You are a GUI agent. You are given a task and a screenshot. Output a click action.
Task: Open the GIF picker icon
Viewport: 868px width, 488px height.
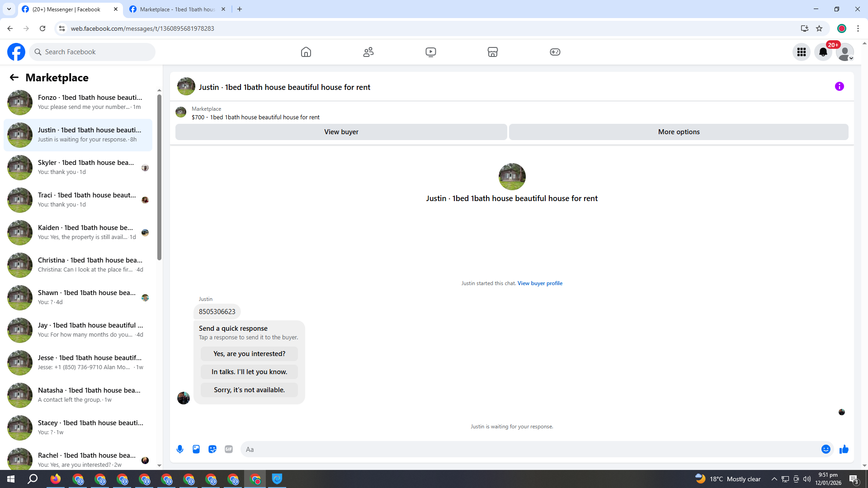(x=229, y=449)
